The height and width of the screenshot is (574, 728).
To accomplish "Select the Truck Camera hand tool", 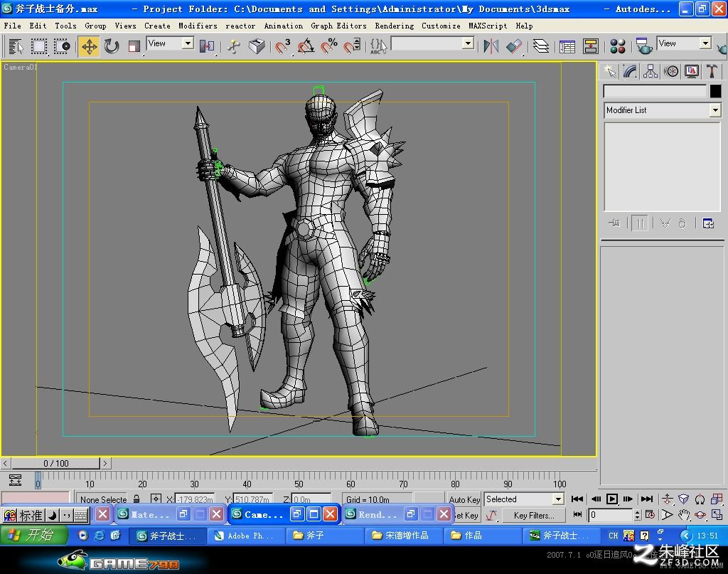I will (683, 514).
